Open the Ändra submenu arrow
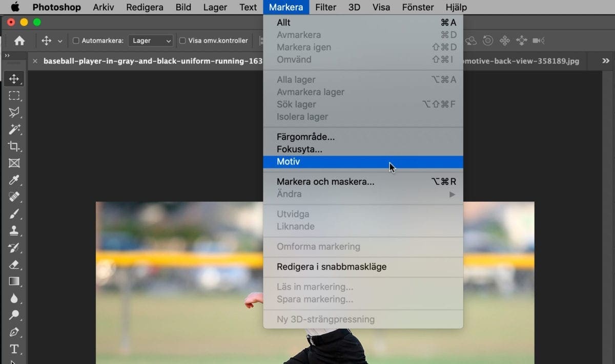This screenshot has width=615, height=364. tap(452, 195)
